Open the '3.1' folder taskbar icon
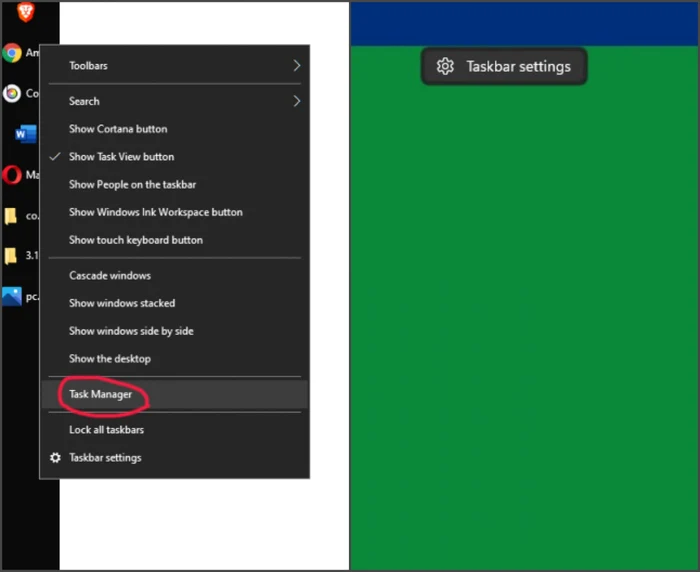 (11, 256)
